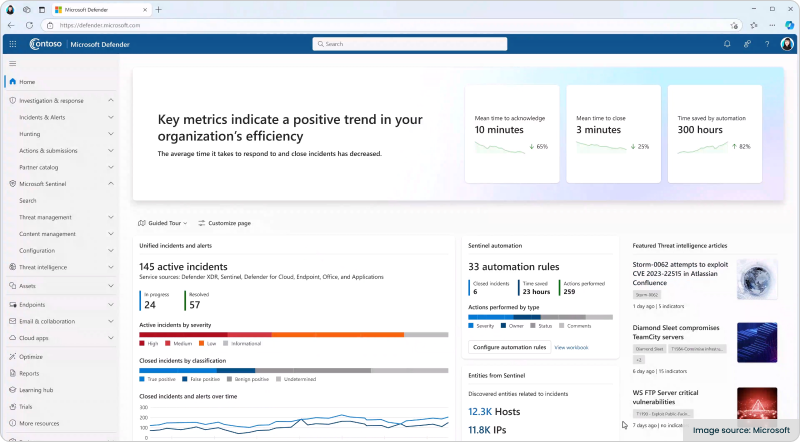800x442 pixels.
Task: Expand the Partner catalog chevron
Action: click(x=111, y=167)
